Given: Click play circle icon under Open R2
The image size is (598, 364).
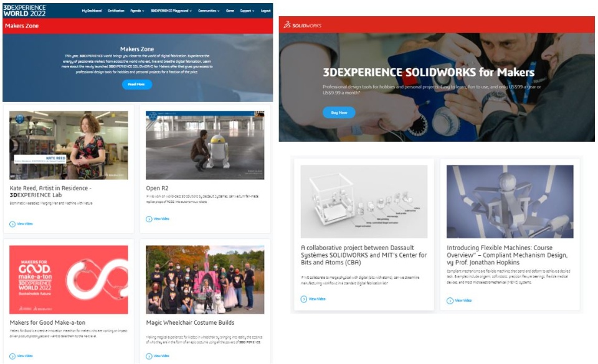Looking at the screenshot, I should click(149, 219).
